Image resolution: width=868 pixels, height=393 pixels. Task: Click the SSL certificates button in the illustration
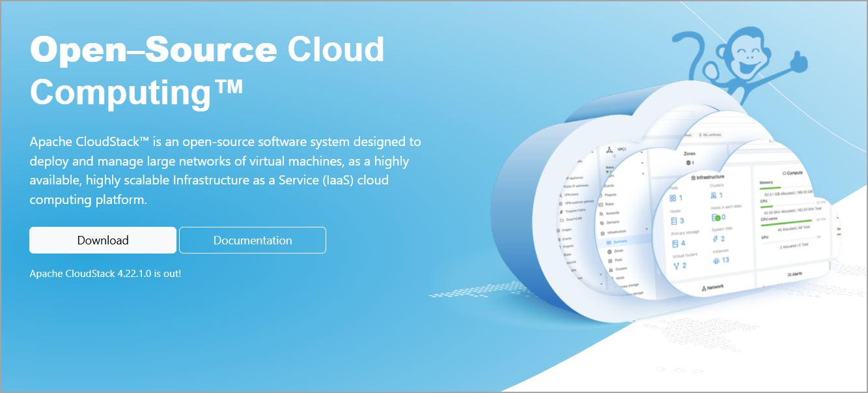pyautogui.click(x=710, y=135)
